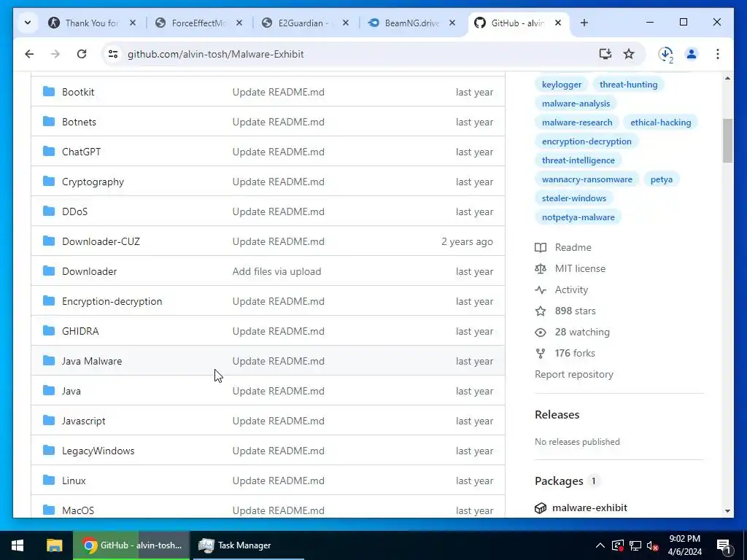The width and height of the screenshot is (747, 560).
Task: Switch to the E2Guardian tab
Action: coord(305,23)
